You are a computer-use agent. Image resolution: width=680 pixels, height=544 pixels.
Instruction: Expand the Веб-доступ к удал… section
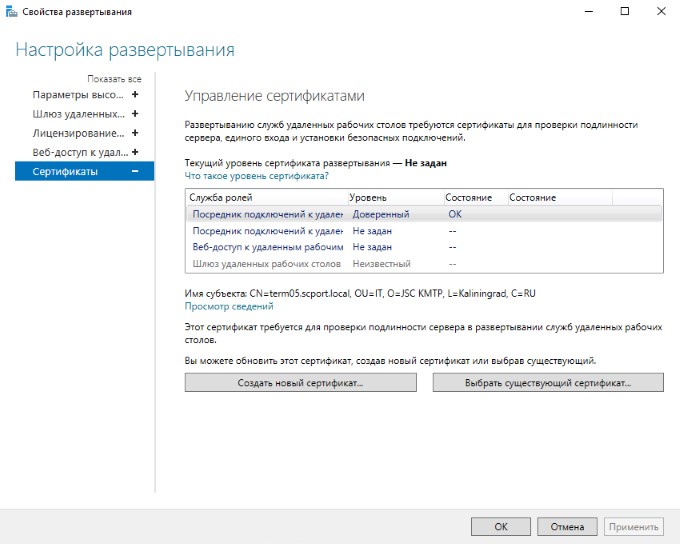(x=135, y=152)
